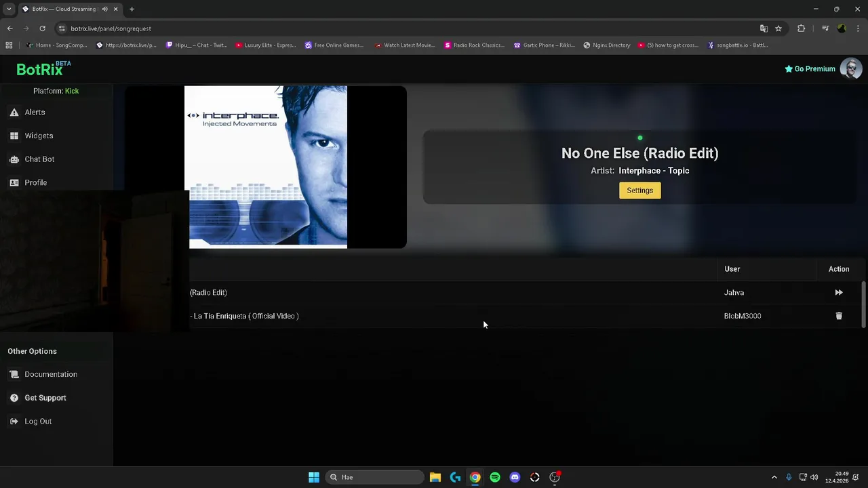
Task: Select the song title No One Else (Radio Edit)
Action: pos(639,153)
